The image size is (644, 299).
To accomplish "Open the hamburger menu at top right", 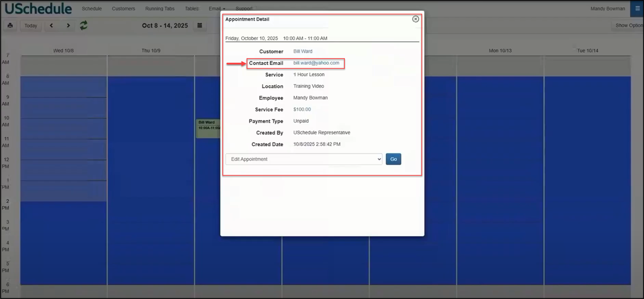I will 637,8.
